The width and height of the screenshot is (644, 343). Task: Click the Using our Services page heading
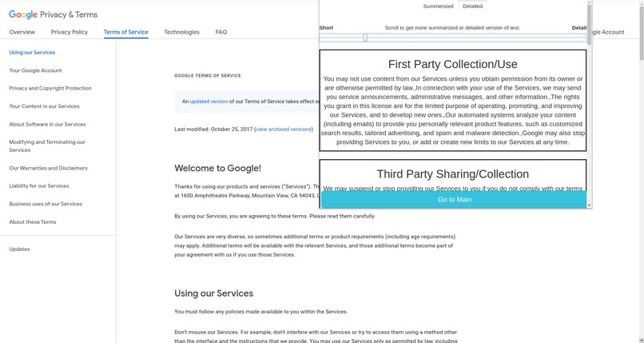pos(213,293)
